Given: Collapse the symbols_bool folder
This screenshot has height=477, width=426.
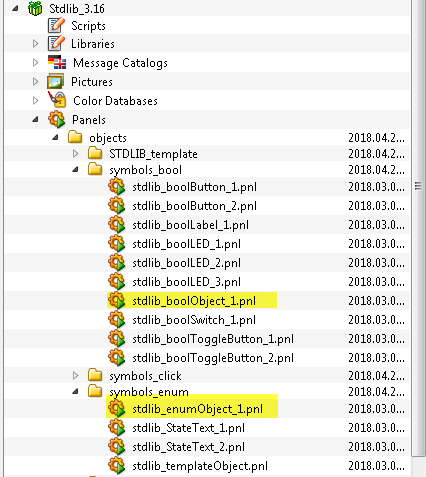Looking at the screenshot, I should (76, 170).
